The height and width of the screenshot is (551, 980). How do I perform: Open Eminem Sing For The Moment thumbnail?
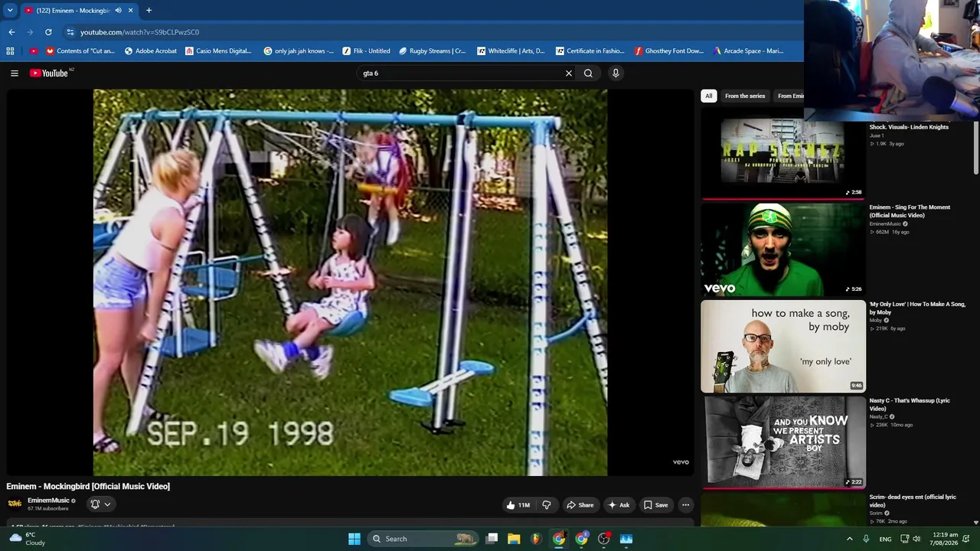click(x=783, y=249)
